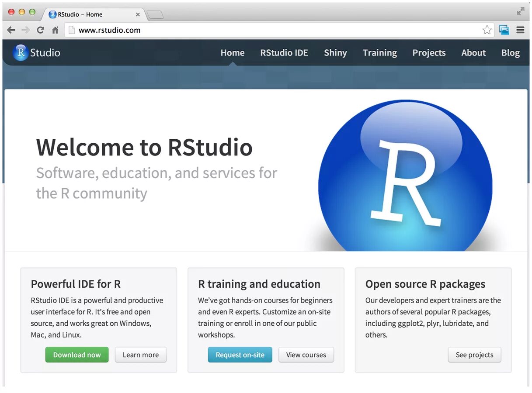Click the R training and education heading
Image resolution: width=532 pixels, height=393 pixels.
click(259, 284)
